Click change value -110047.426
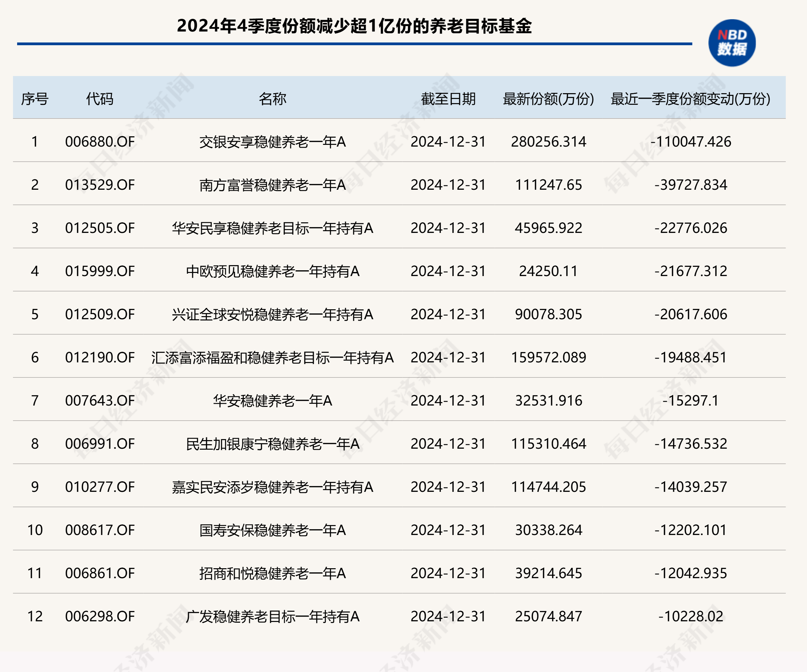The width and height of the screenshot is (807, 672). pyautogui.click(x=691, y=142)
